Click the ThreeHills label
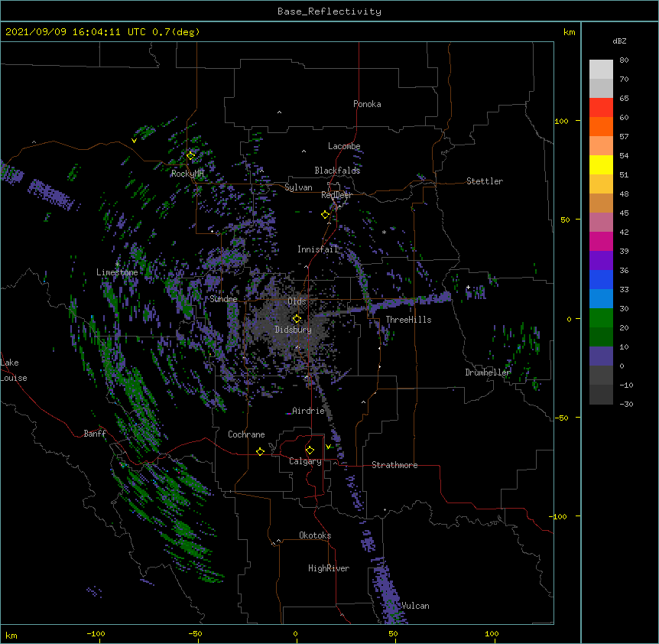This screenshot has width=659, height=644. tap(408, 320)
